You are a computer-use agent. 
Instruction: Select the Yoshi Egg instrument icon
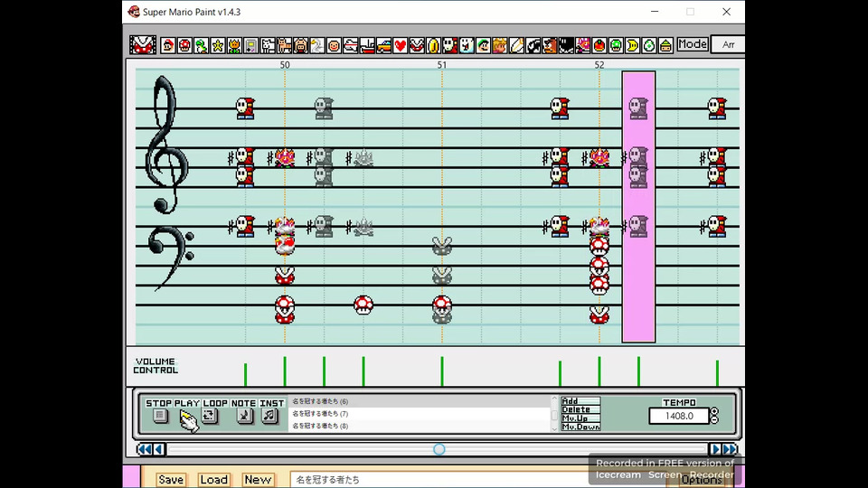[649, 45]
